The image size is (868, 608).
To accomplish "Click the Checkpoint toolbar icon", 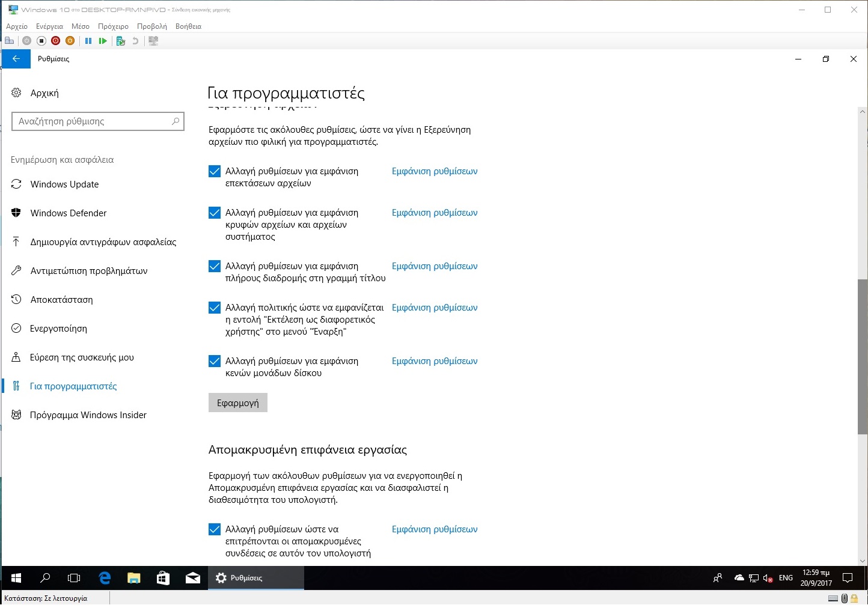I will coord(120,41).
